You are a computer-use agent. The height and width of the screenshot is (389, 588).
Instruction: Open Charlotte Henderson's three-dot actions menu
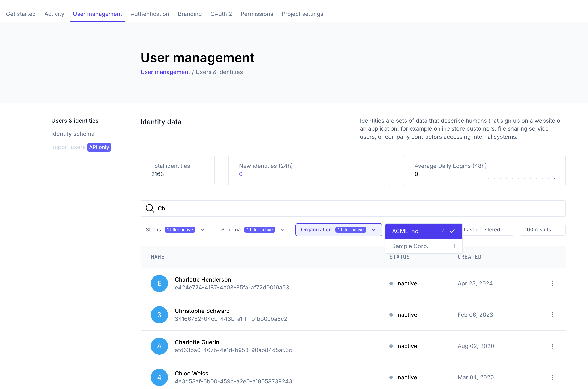tap(552, 283)
